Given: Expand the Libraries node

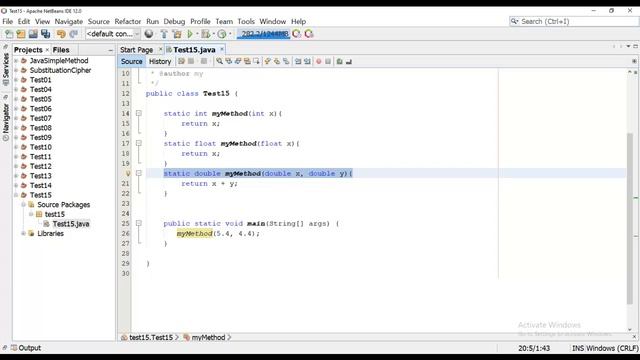Looking at the screenshot, I should click(x=24, y=233).
